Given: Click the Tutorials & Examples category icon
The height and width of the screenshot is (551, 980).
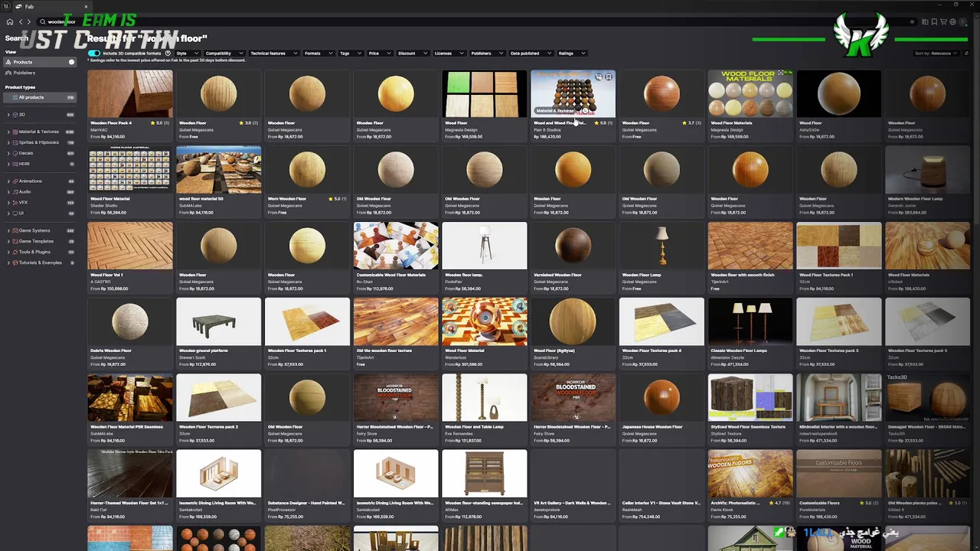Looking at the screenshot, I should tap(14, 262).
